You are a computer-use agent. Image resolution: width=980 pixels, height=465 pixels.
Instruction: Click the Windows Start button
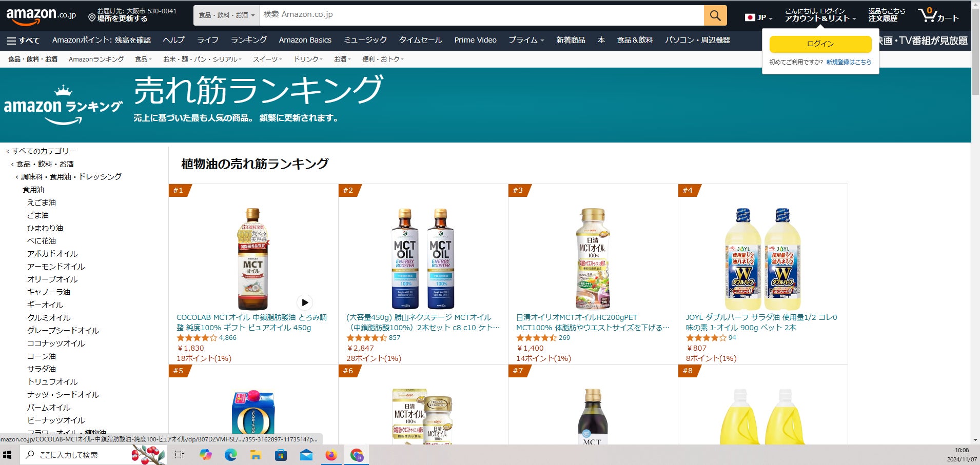8,455
